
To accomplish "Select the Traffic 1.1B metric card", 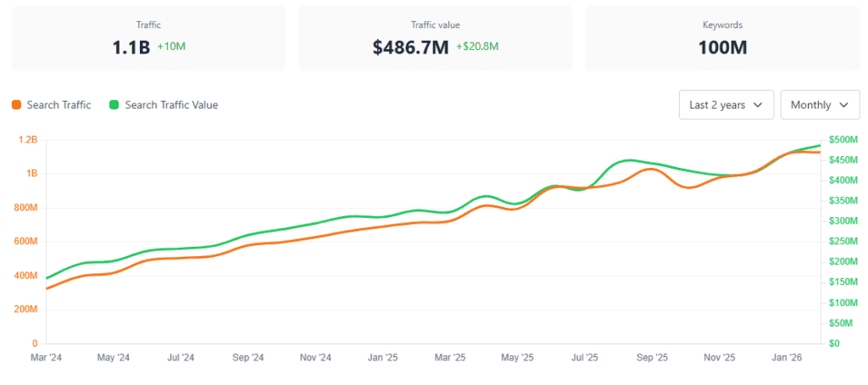I will tap(149, 38).
